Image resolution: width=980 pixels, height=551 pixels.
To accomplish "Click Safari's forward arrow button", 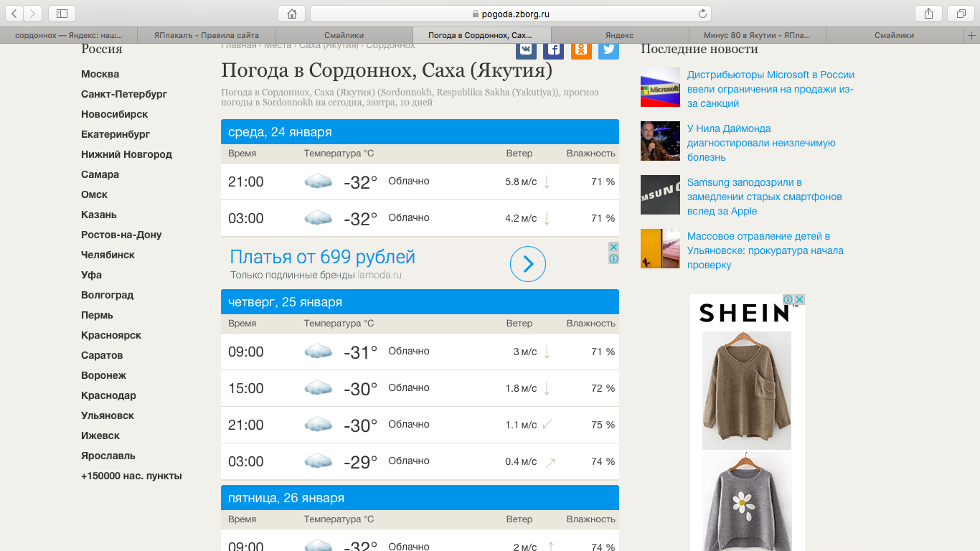I will (33, 13).
